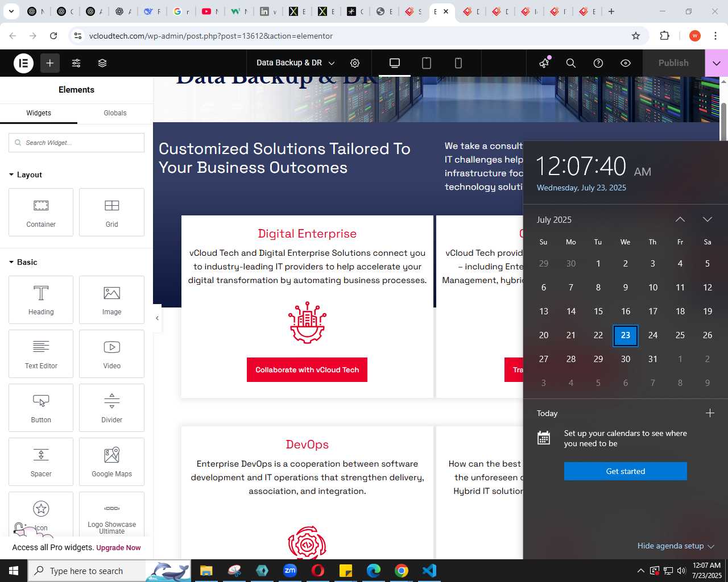
Task: Open the Finder search icon
Action: tap(571, 63)
